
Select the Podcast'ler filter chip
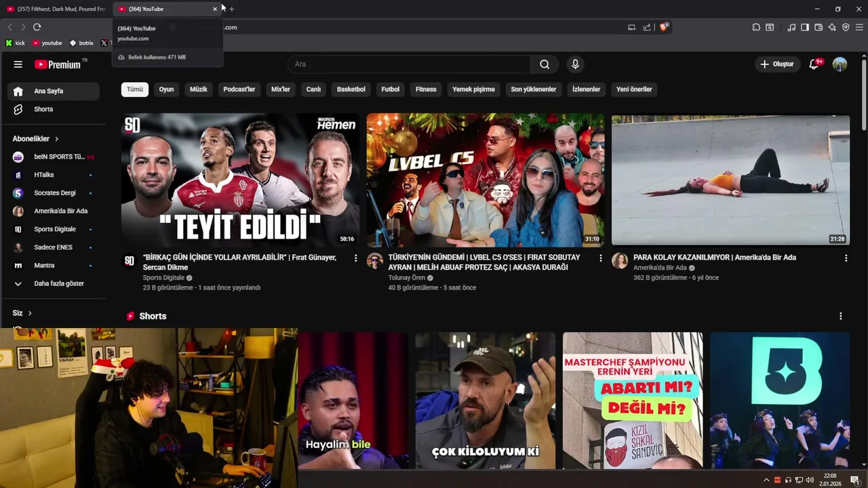pos(239,89)
